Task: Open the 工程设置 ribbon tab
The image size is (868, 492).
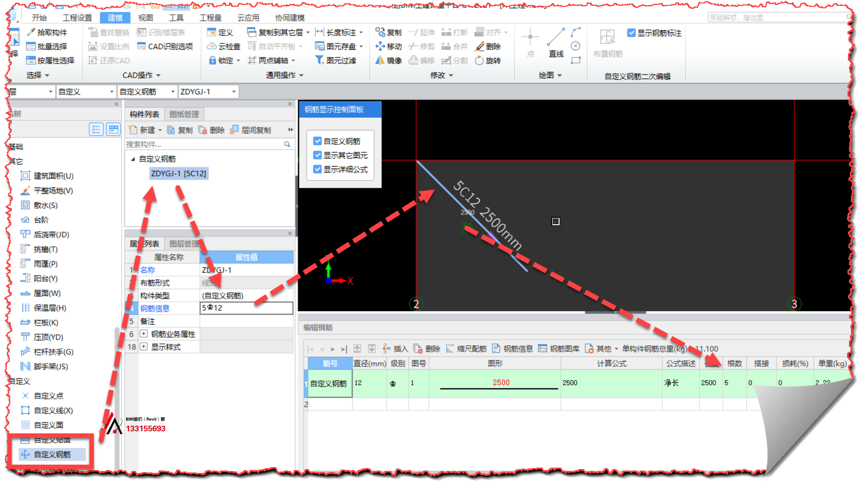Action: (77, 18)
